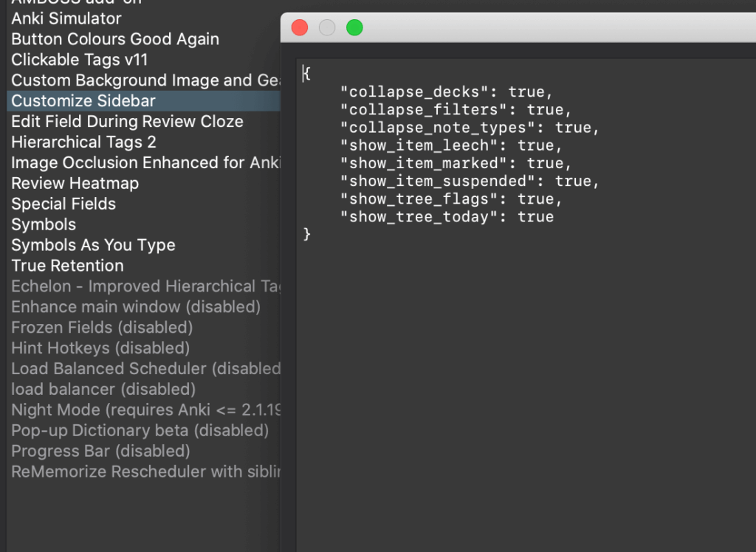Viewport: 756px width, 552px height.
Task: Click the "show_tree_flags" key in the JSON
Action: (419, 199)
